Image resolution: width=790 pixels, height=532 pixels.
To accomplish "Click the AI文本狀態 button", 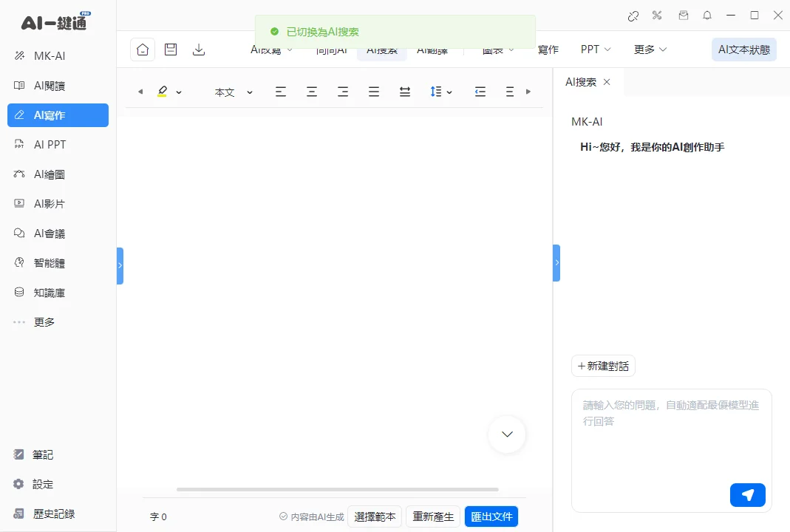I will 744,50.
